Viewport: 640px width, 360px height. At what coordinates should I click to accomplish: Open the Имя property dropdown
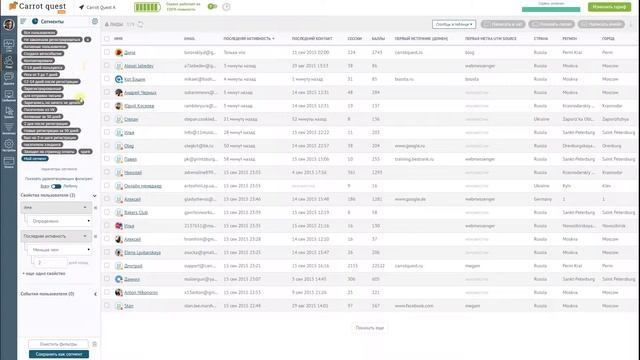coord(56,207)
